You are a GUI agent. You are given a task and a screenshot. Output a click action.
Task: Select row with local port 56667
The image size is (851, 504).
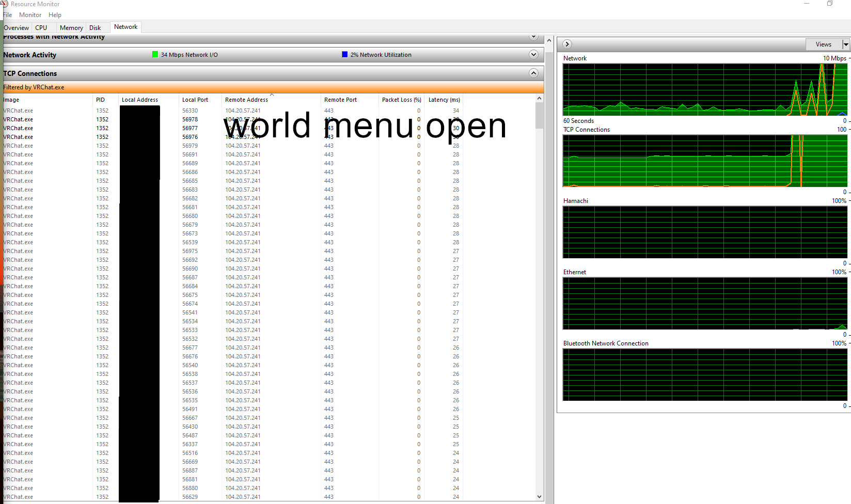(x=269, y=418)
